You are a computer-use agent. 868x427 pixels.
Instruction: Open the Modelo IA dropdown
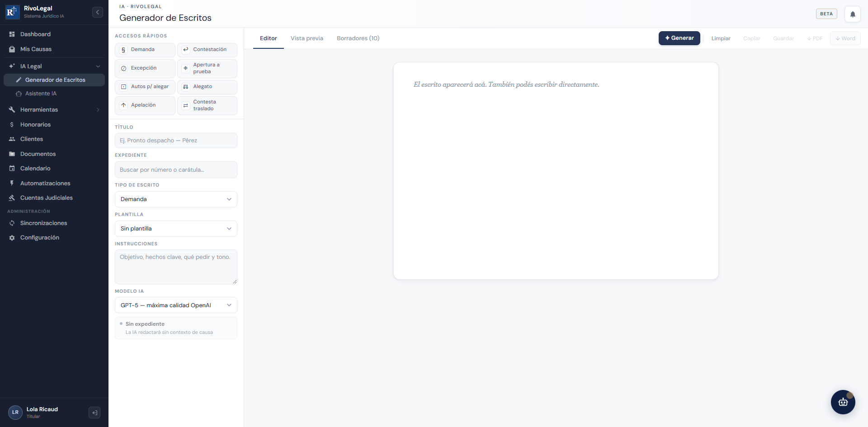176,305
